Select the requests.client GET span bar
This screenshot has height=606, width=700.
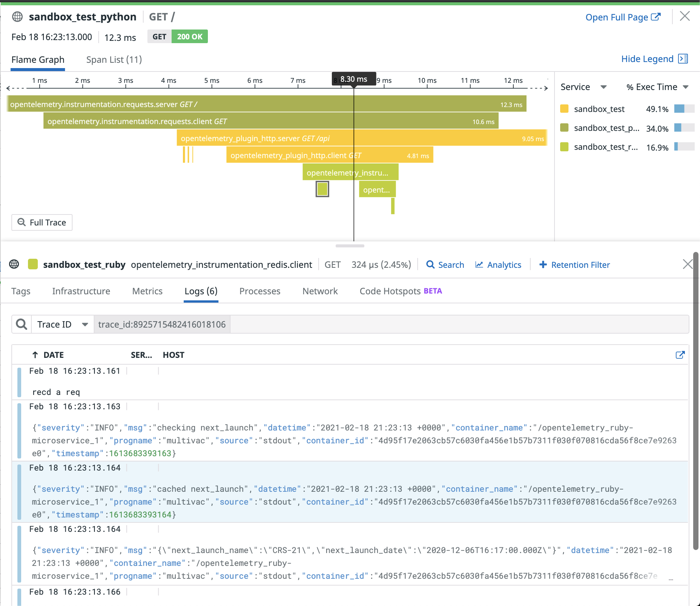coord(271,121)
